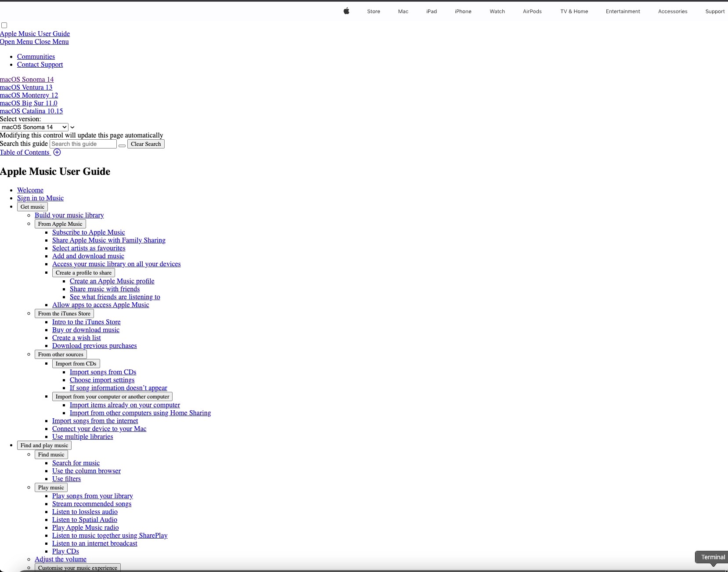Screen dimensions: 728x572
Task: Open Access your music library on all devices
Action: click(116, 264)
